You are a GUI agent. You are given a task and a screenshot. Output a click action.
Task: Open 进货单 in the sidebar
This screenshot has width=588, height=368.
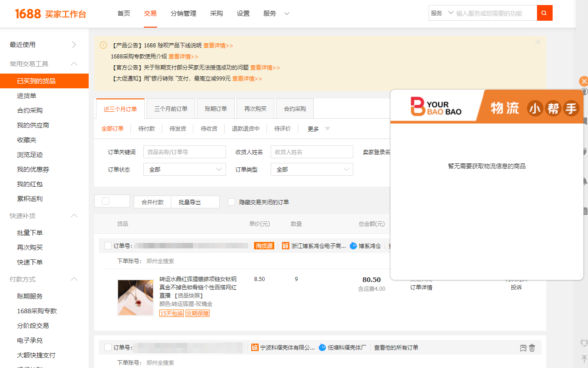click(27, 96)
